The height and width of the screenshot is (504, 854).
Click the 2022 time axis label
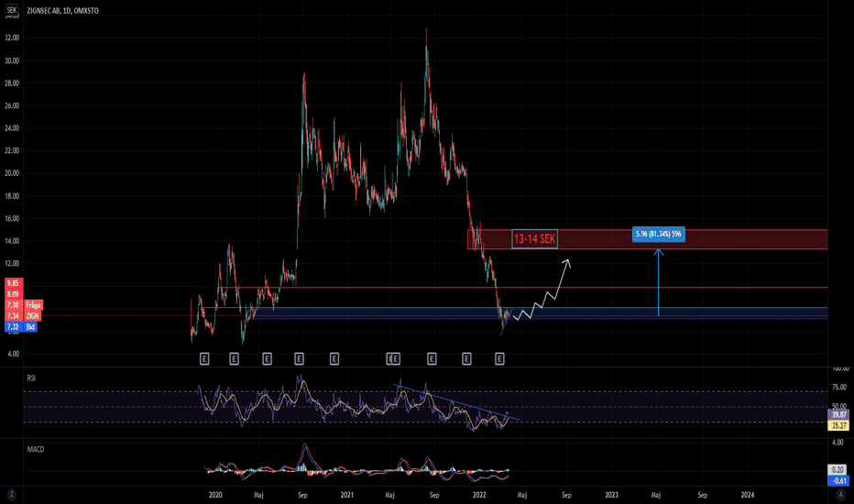479,495
